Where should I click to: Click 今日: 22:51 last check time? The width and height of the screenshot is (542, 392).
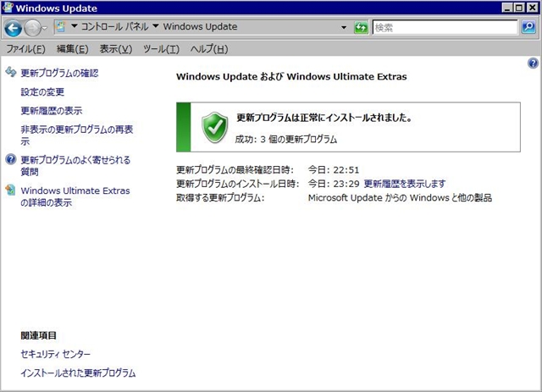[x=334, y=169]
